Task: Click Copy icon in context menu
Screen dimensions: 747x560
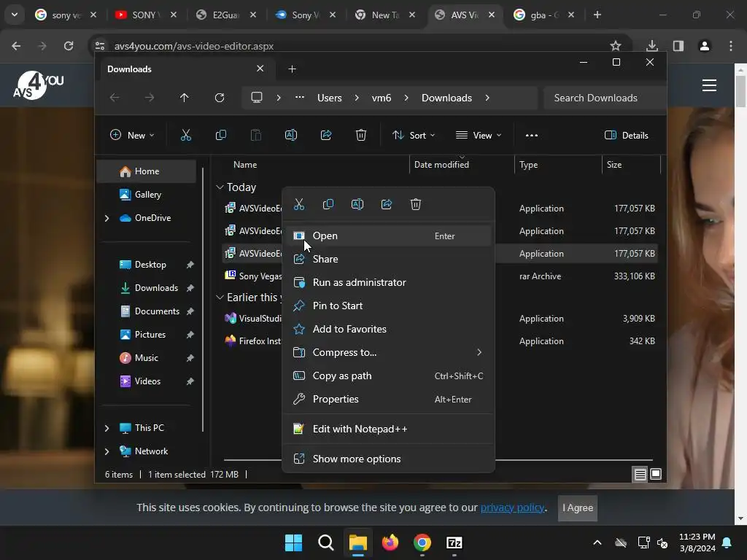Action: 328,204
